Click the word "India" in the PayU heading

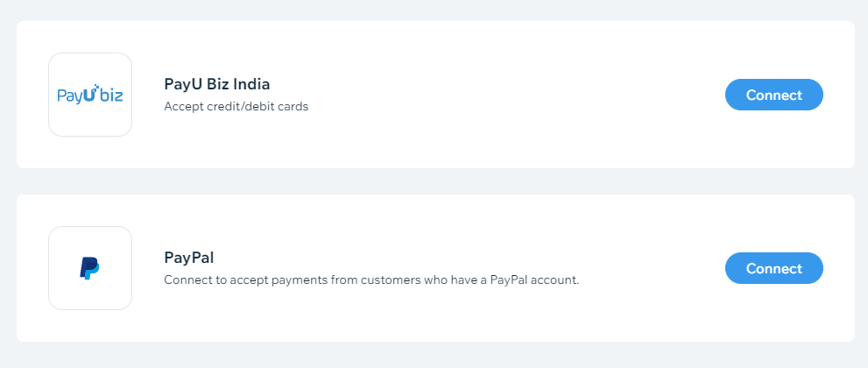[x=251, y=85]
